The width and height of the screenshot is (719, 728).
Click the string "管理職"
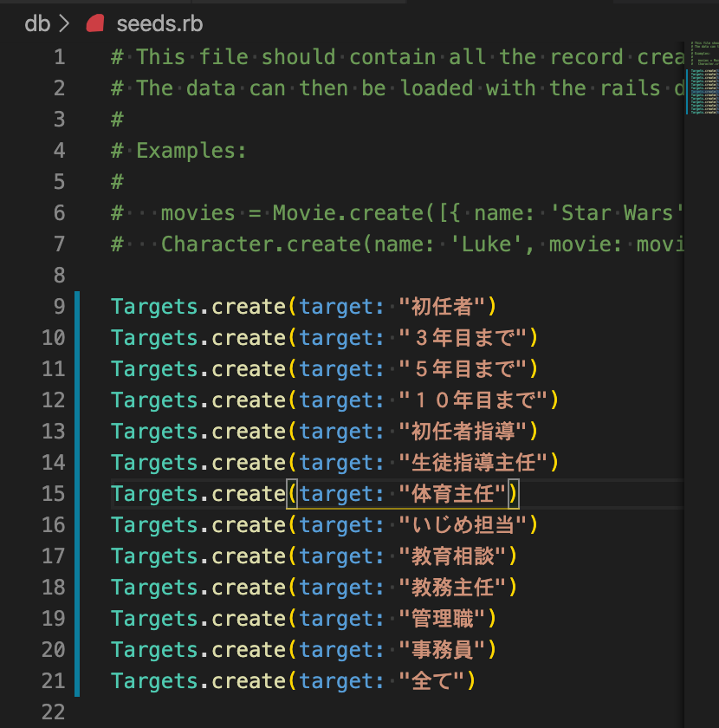coord(442,619)
